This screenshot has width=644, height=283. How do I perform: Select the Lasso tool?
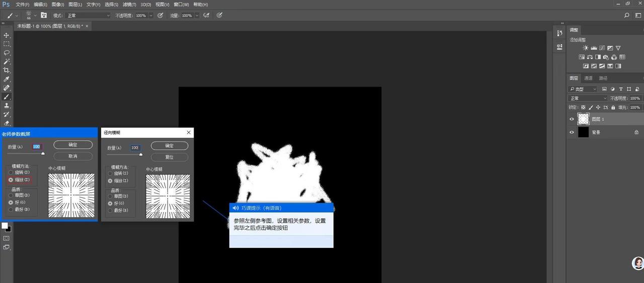coord(7,53)
